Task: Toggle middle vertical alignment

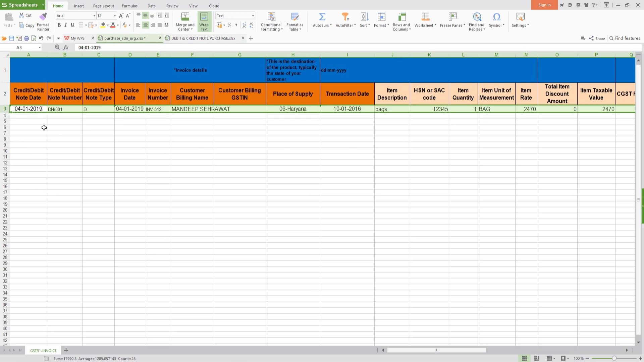Action: pyautogui.click(x=145, y=15)
